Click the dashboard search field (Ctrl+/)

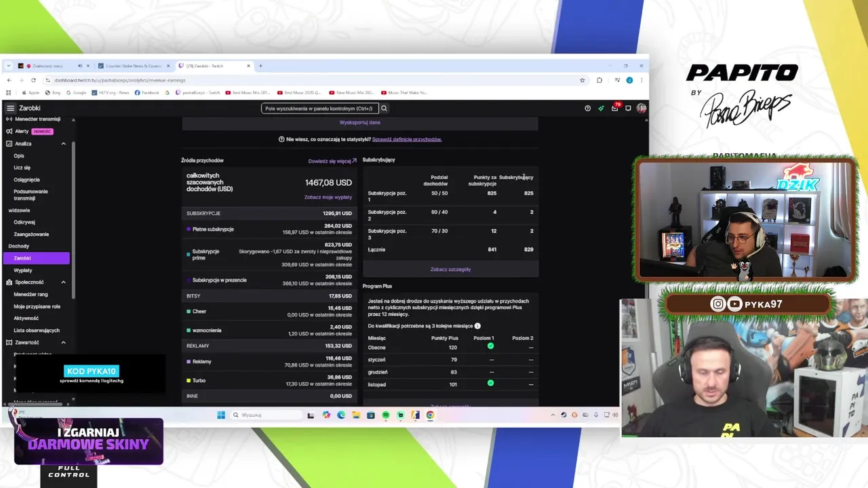(x=319, y=108)
